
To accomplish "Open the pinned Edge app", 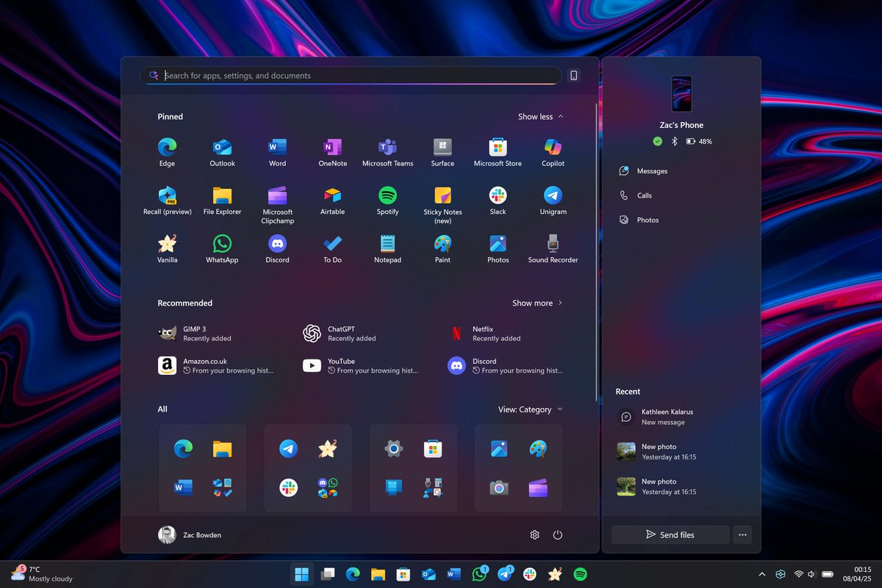I will [x=167, y=152].
